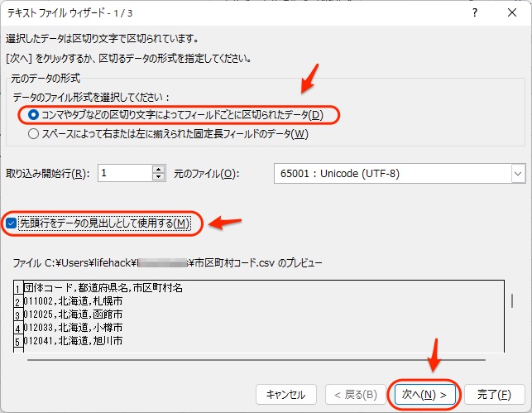Click the < 戻る(B) button
Screen dimensions: 532x413
(356, 394)
